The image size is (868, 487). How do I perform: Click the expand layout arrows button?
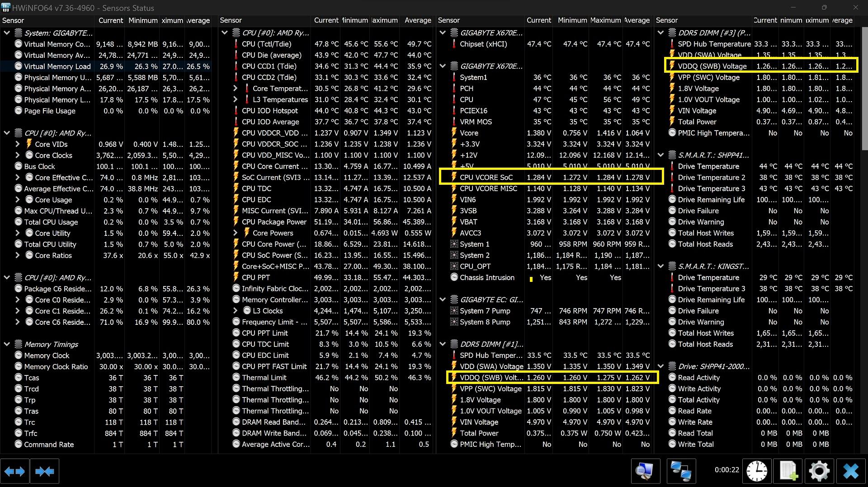pos(15,471)
